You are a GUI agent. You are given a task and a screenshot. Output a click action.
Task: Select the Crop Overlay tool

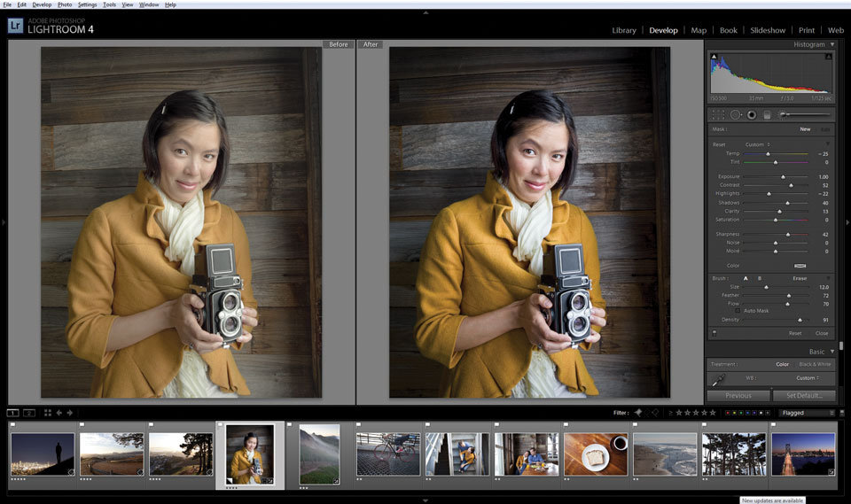tap(720, 114)
